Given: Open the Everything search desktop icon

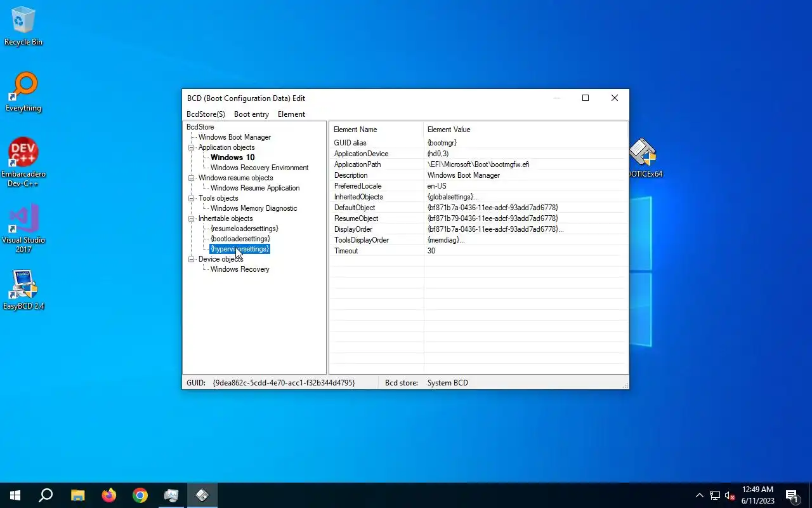Looking at the screenshot, I should [23, 93].
